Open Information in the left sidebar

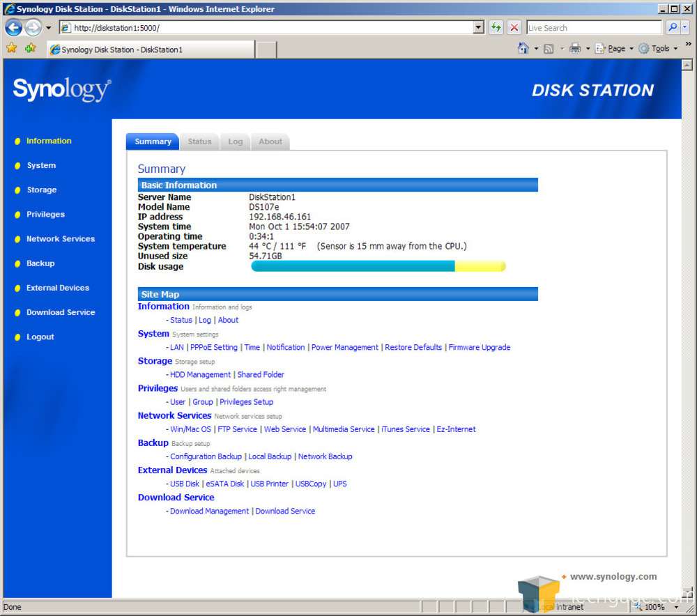pyautogui.click(x=49, y=141)
